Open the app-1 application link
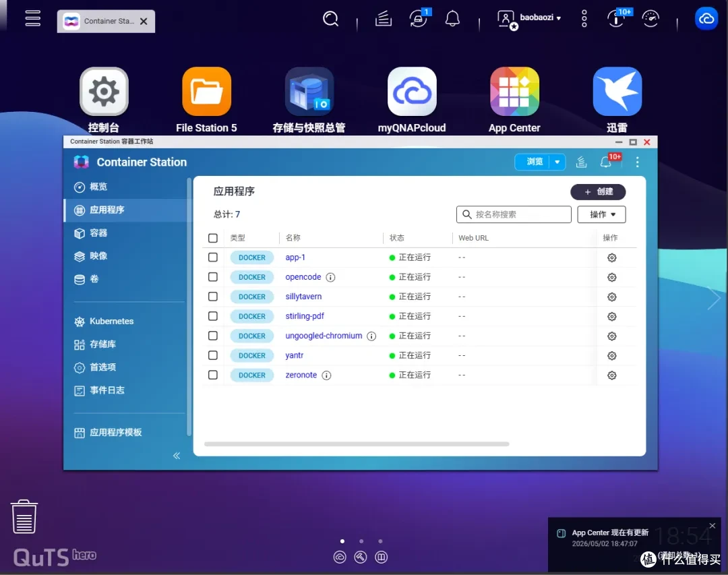This screenshot has height=575, width=728. click(295, 258)
